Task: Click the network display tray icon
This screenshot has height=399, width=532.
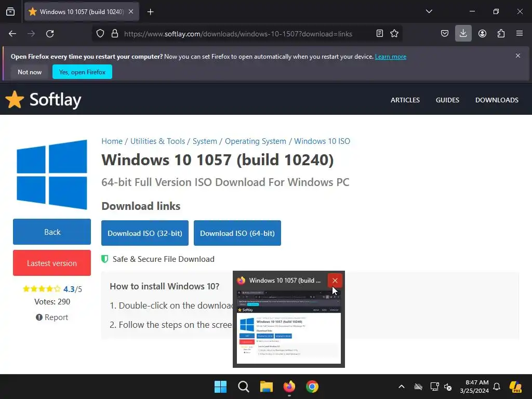Action: coord(434,387)
